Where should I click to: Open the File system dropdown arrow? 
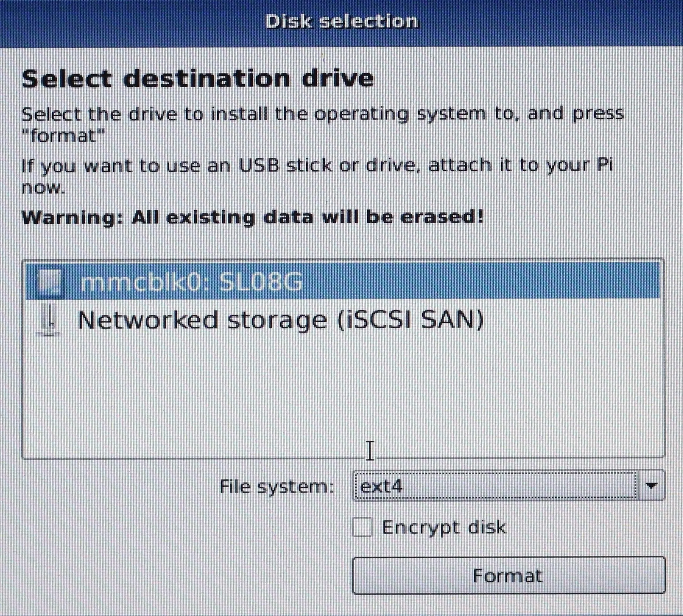[651, 486]
